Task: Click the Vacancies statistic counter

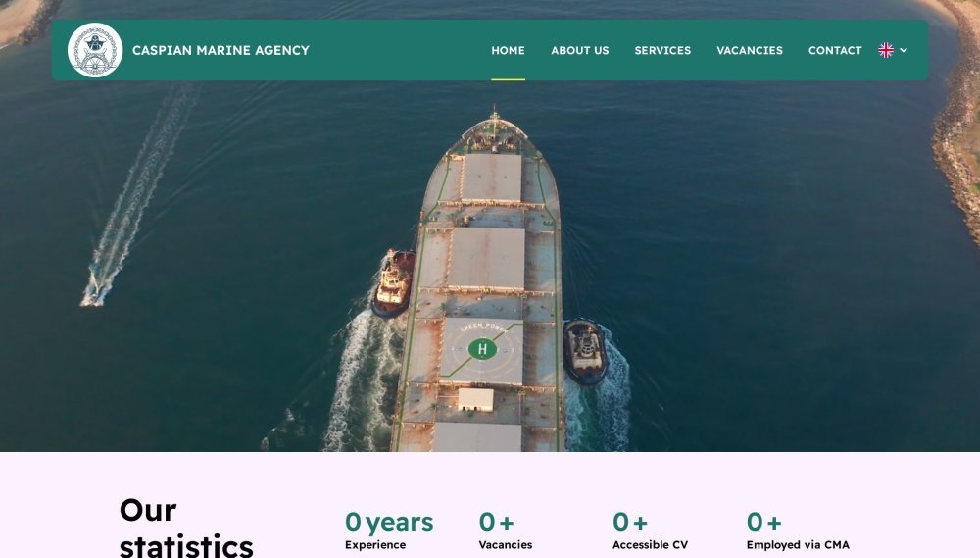Action: coord(505,531)
